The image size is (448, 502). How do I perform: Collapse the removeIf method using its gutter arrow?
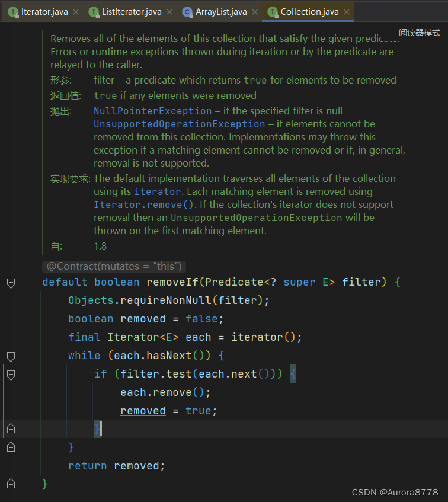coord(10,283)
